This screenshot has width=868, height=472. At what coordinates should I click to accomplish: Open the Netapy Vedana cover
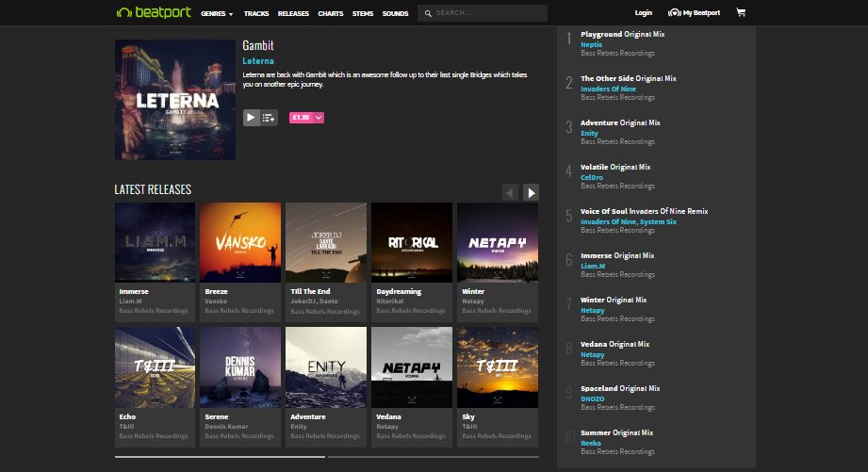pyautogui.click(x=412, y=367)
